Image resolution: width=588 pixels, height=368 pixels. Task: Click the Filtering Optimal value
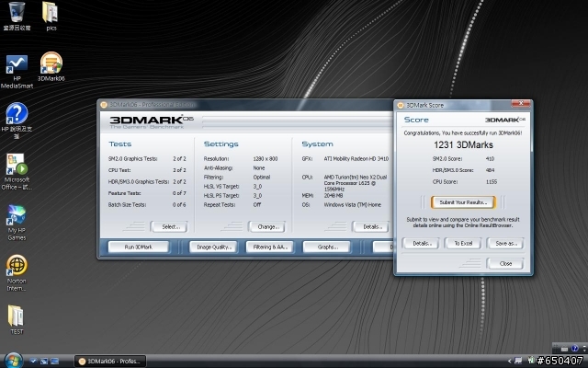click(x=262, y=177)
